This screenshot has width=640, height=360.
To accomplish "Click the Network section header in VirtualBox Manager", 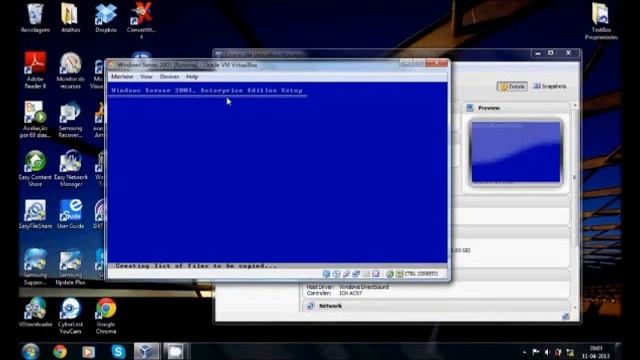I will coord(435,306).
